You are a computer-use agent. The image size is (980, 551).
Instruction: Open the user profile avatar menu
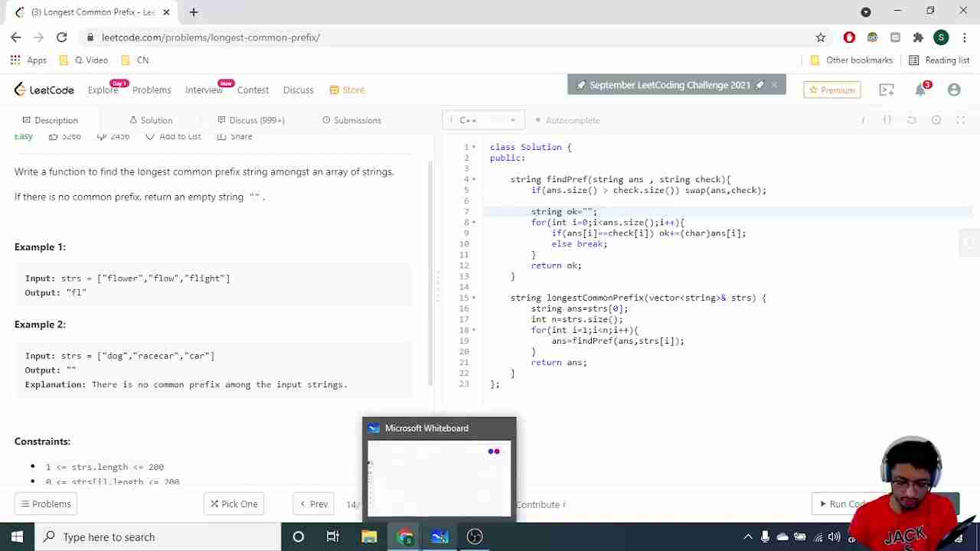954,90
